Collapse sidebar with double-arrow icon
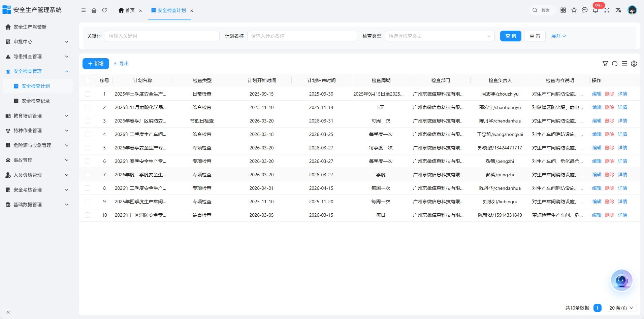644x319 pixels. [x=8, y=312]
